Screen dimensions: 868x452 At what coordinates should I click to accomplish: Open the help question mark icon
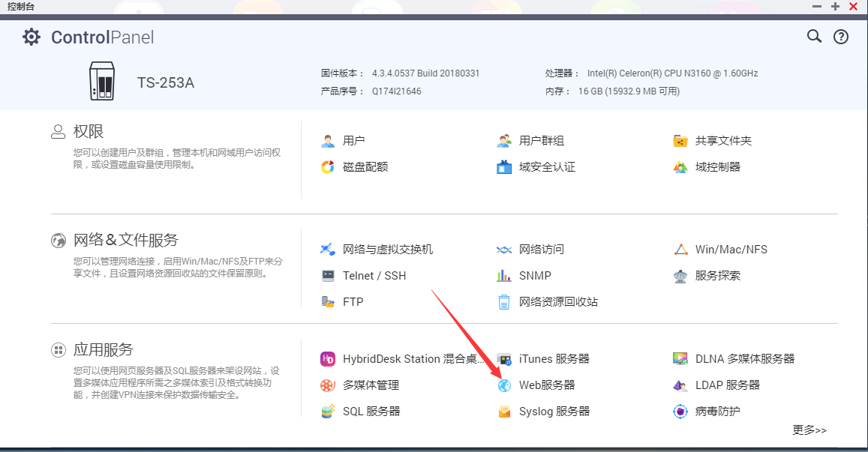pos(841,37)
